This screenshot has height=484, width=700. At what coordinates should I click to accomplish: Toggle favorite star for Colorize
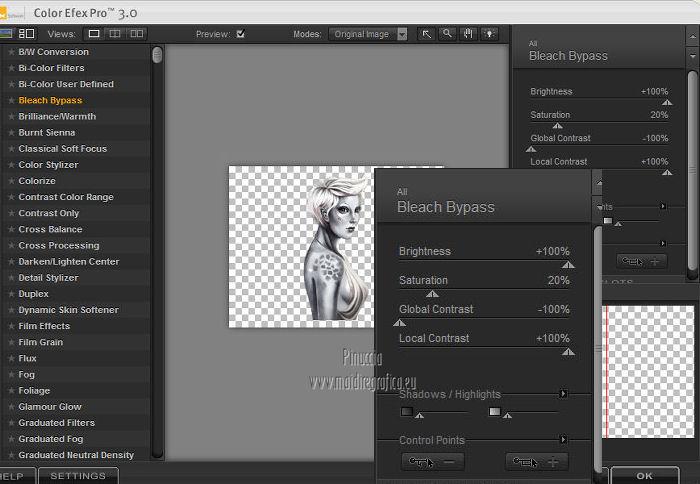pyautogui.click(x=11, y=181)
